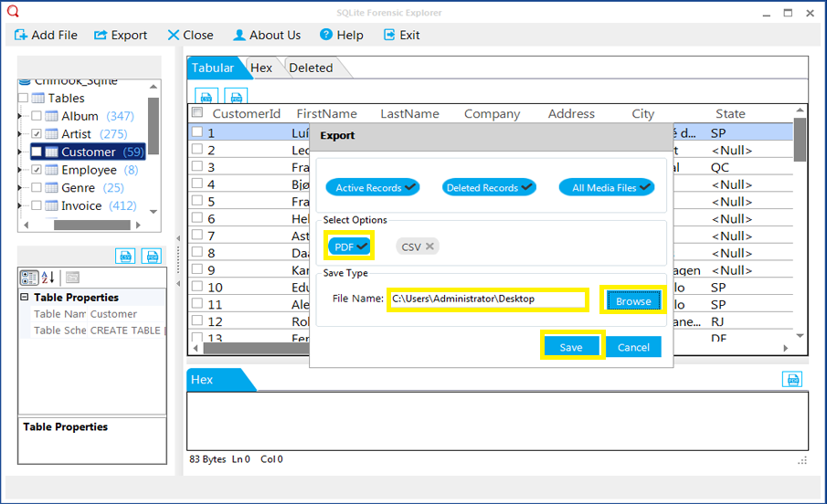827x504 pixels.
Task: Click the Browse button
Action: click(x=633, y=301)
